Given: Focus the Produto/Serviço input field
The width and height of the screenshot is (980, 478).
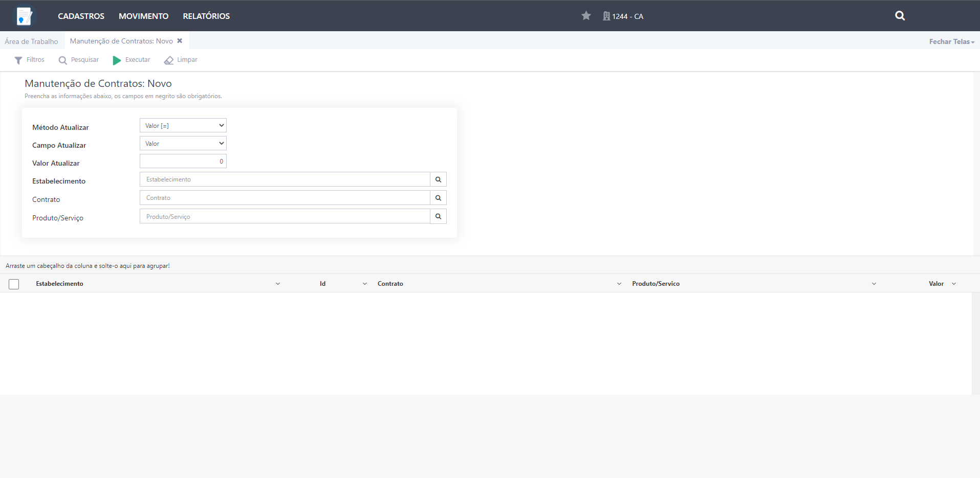Looking at the screenshot, I should (285, 216).
